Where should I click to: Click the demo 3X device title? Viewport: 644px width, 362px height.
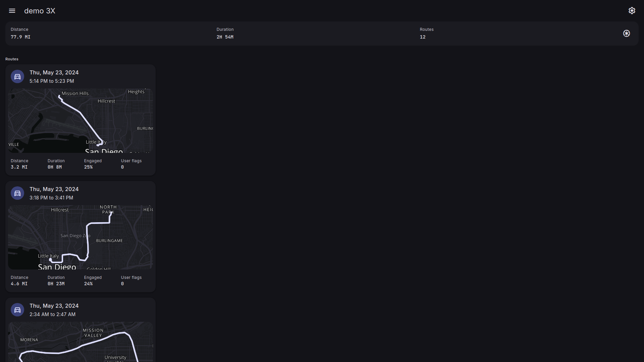point(40,11)
